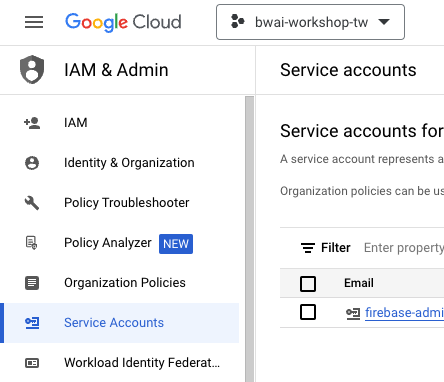This screenshot has height=382, width=444.
Task: Click the Filter lines icon
Action: [308, 248]
